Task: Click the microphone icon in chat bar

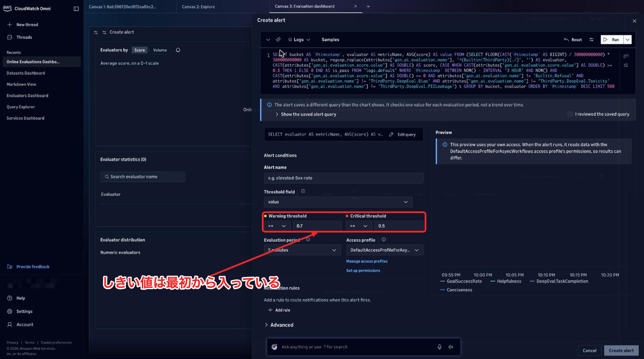Action: pyautogui.click(x=440, y=347)
